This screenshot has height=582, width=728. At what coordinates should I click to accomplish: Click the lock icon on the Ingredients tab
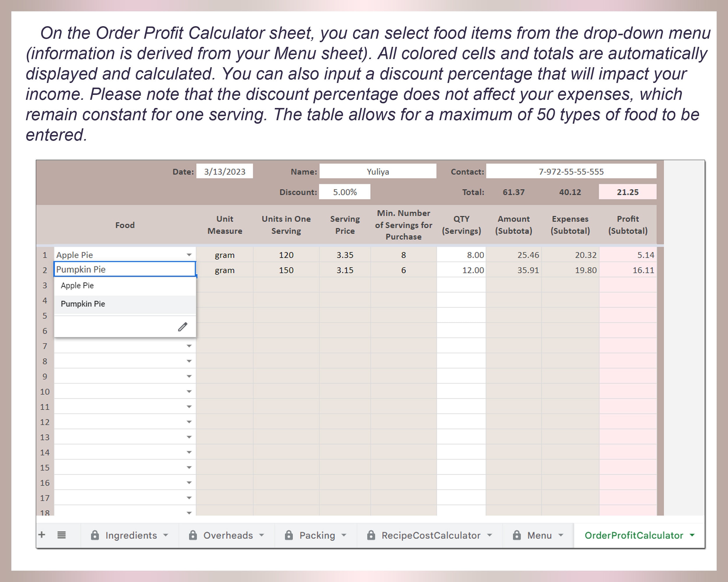(x=95, y=535)
